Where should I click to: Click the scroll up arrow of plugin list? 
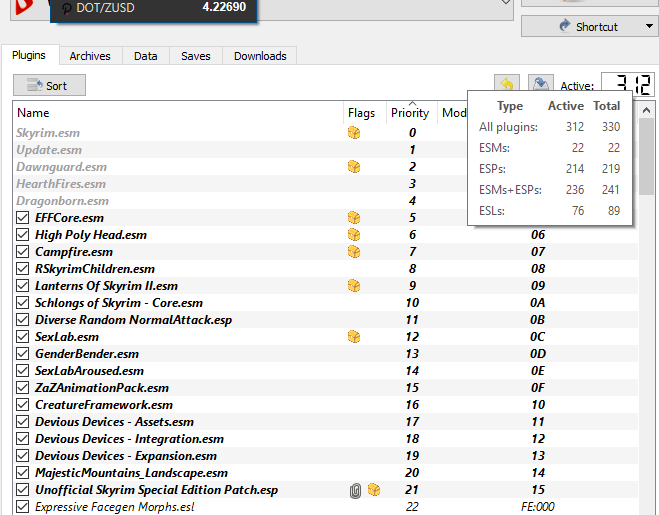[x=646, y=111]
